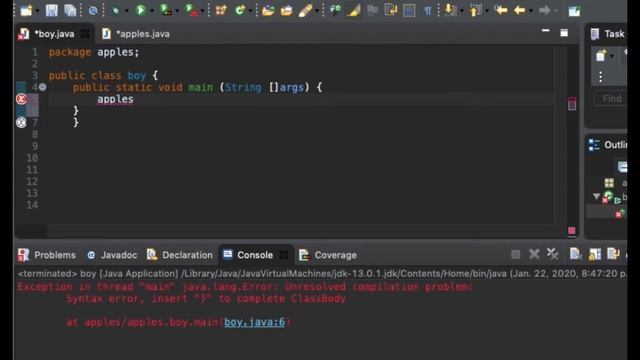Viewport: 640px width, 360px height.
Task: Close the Console view tab
Action: 284,255
